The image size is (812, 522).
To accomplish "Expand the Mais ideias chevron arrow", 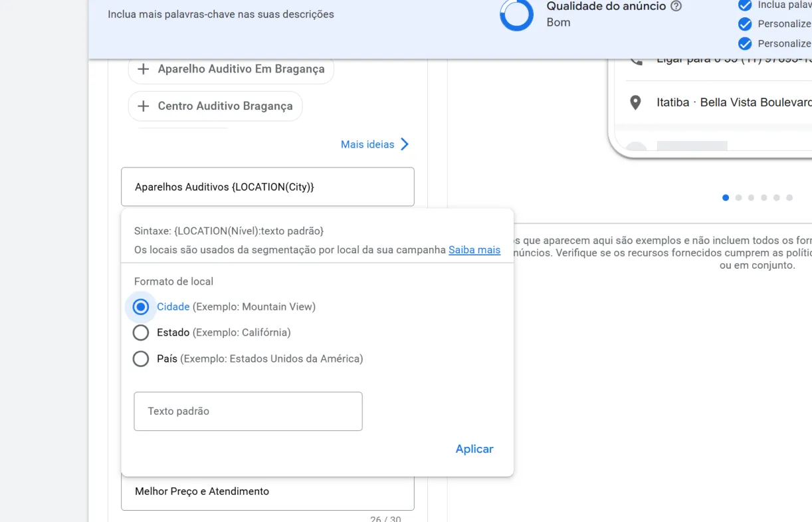I will 405,144.
